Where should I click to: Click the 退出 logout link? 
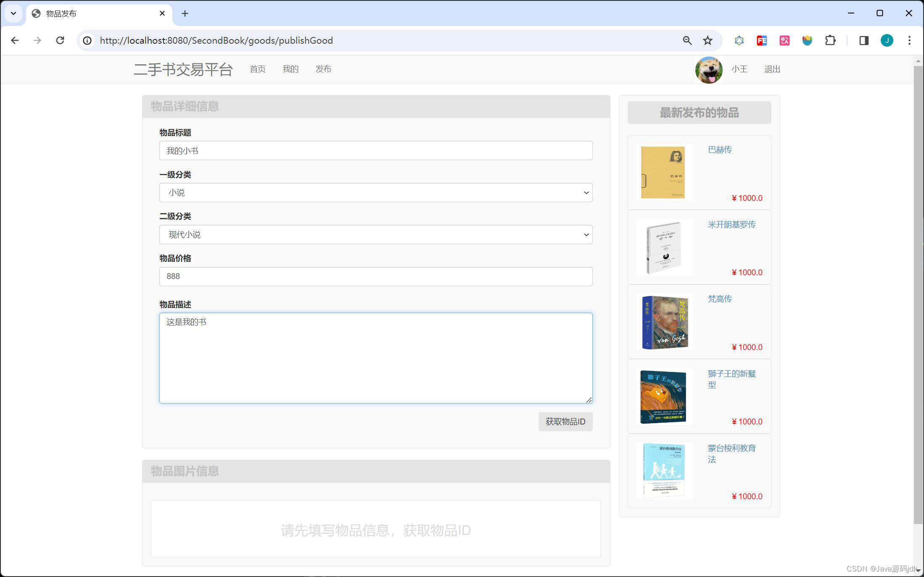(772, 69)
